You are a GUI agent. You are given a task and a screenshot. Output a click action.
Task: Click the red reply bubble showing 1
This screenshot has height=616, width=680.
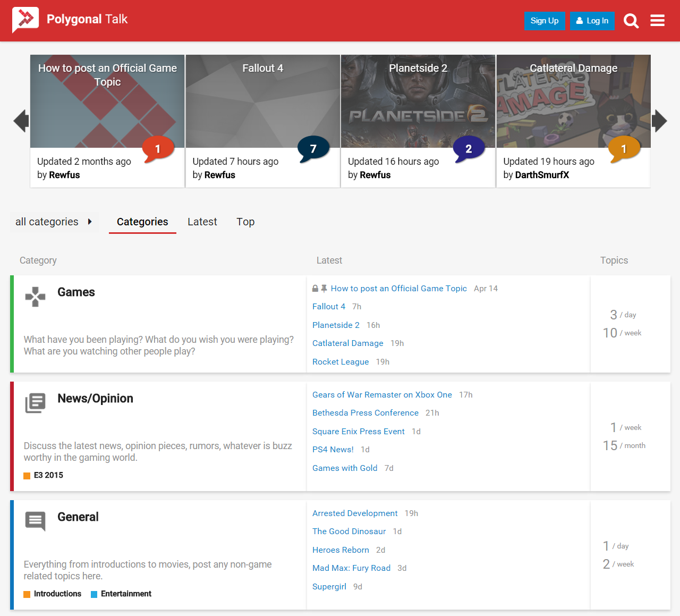158,149
